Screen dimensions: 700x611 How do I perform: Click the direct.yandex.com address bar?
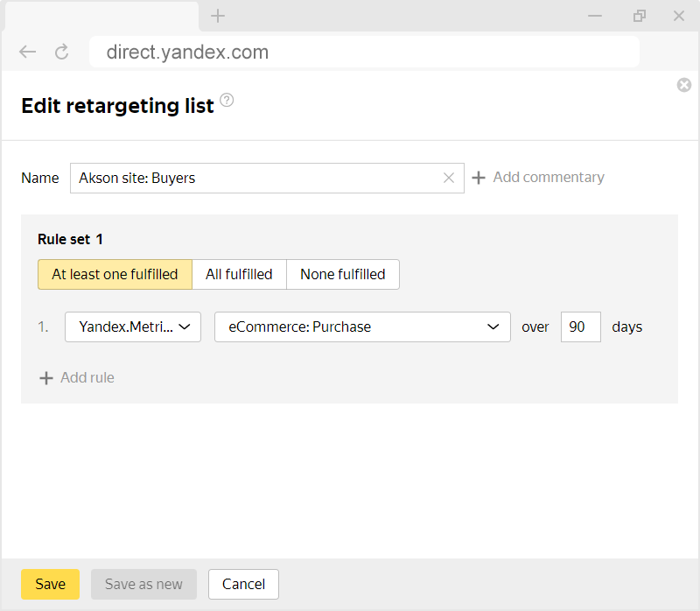point(364,52)
